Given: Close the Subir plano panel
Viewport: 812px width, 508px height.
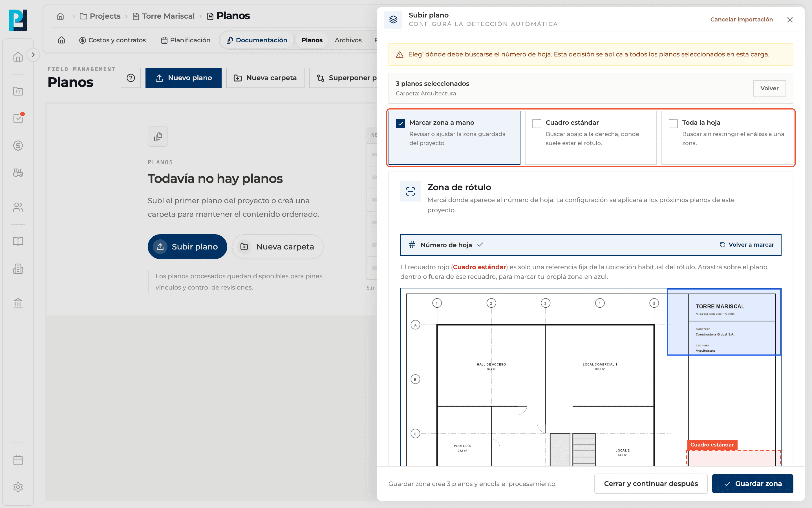Looking at the screenshot, I should click(x=790, y=20).
